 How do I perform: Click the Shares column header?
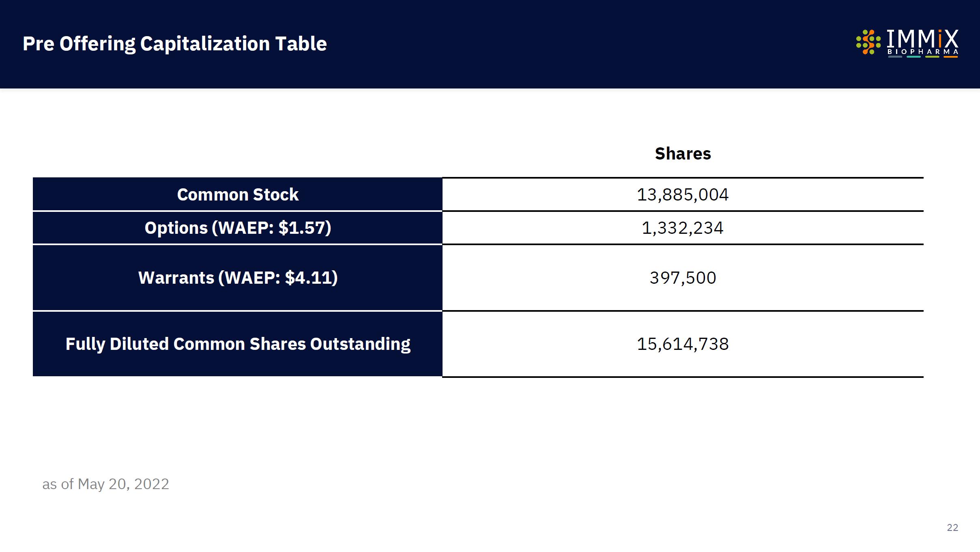[x=683, y=154]
